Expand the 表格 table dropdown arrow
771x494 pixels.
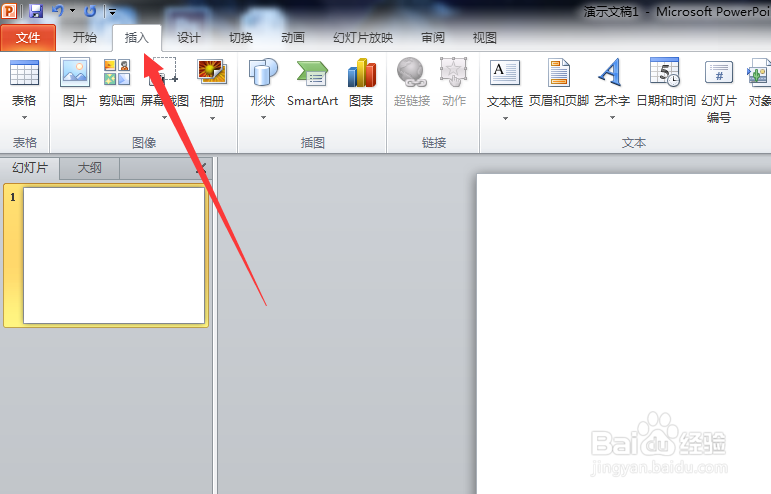[x=24, y=117]
